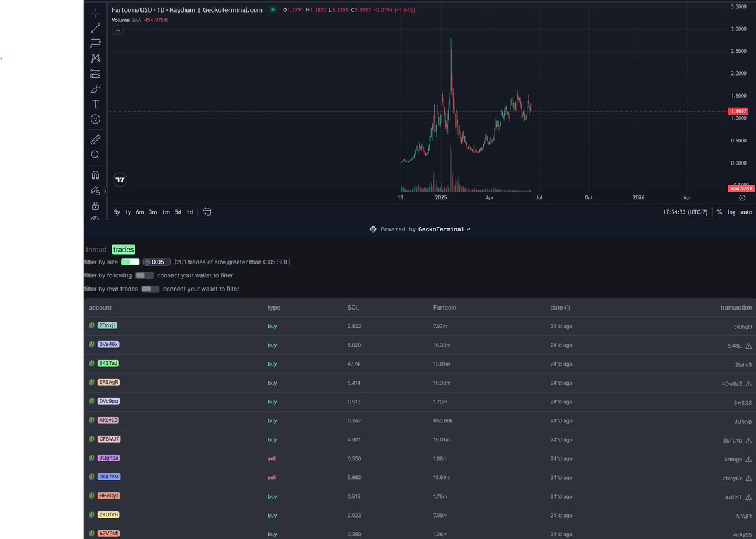
Task: Set chart range to 1d
Action: pyautogui.click(x=190, y=212)
